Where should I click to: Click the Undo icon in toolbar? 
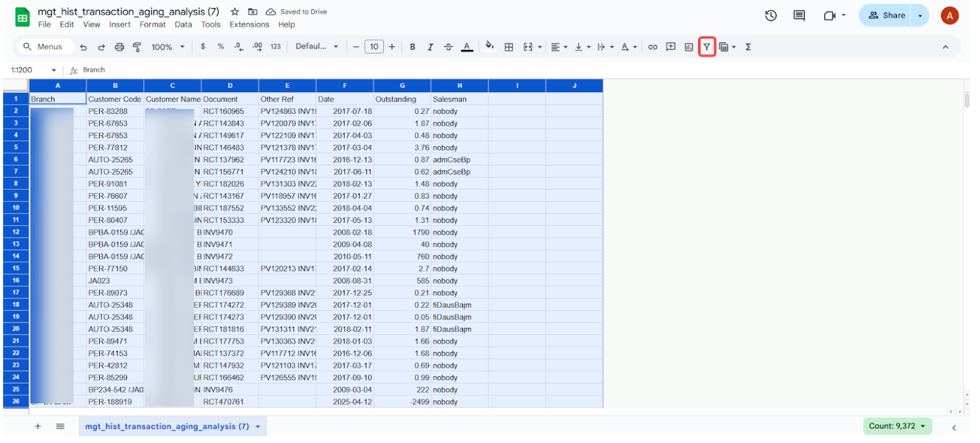(83, 47)
